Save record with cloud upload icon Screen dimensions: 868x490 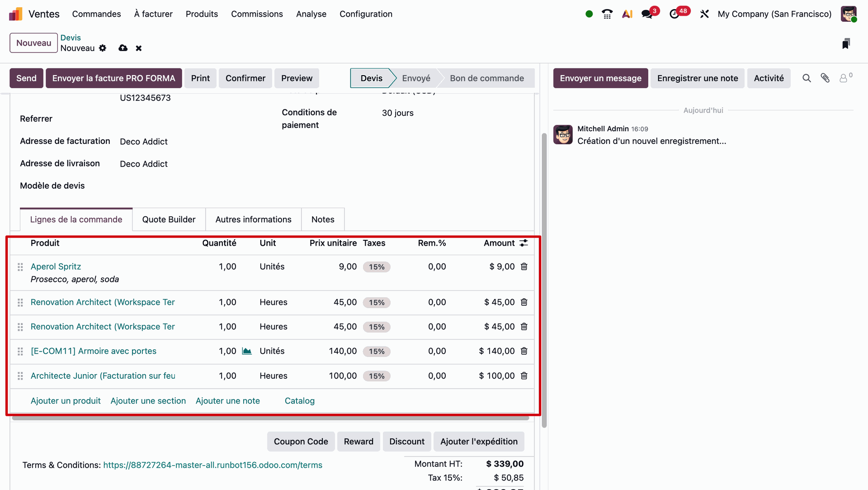click(123, 48)
